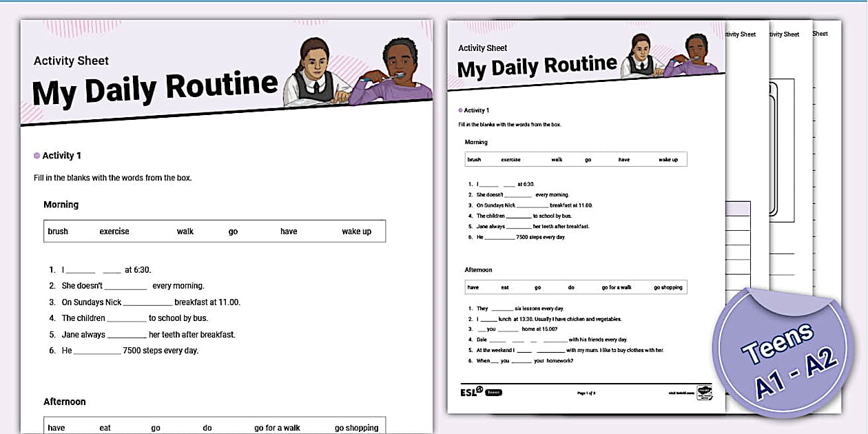The image size is (868, 434).
Task: Select 'exercise' from the Morning word bank
Action: [114, 231]
